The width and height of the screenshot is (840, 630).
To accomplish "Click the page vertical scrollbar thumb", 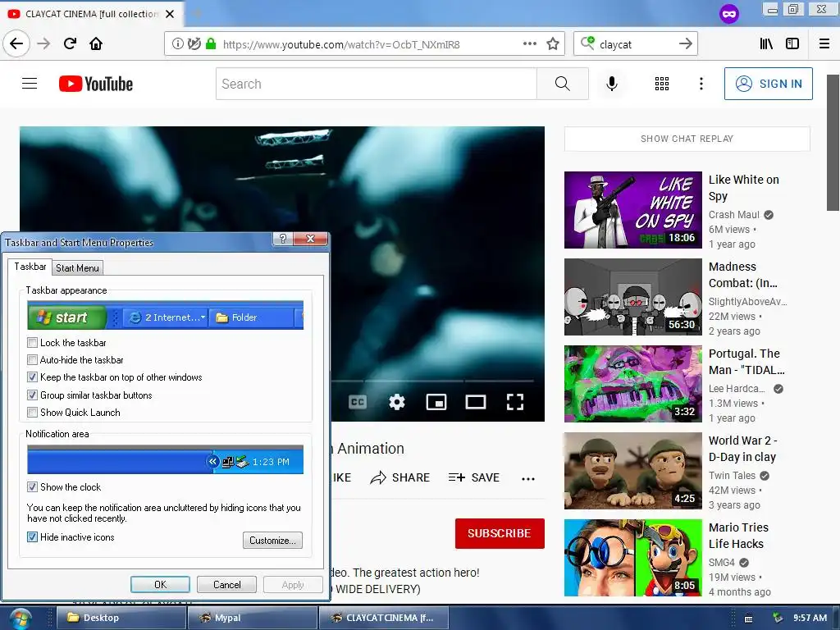I will [833, 143].
